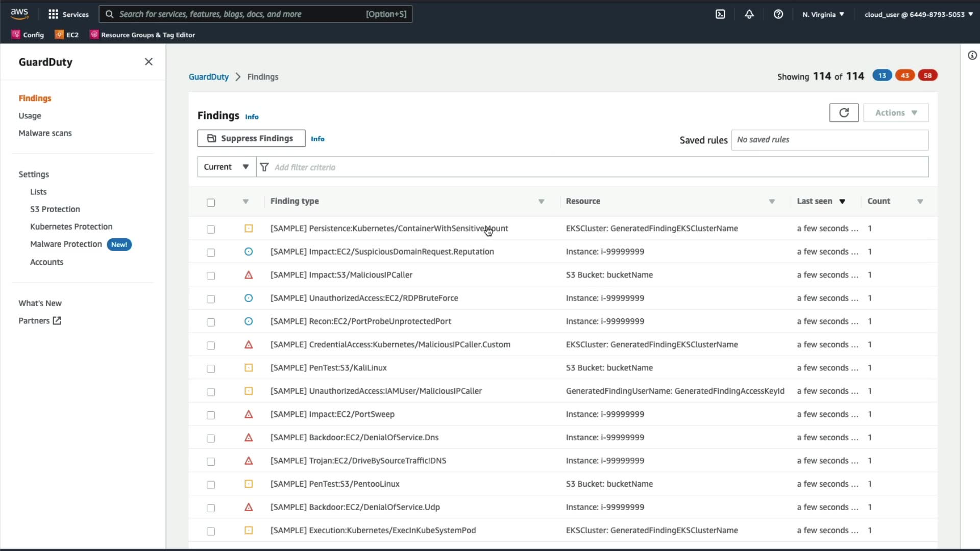Viewport: 980px width, 551px height.
Task: Open the info panel icon at right edge
Action: (972, 56)
